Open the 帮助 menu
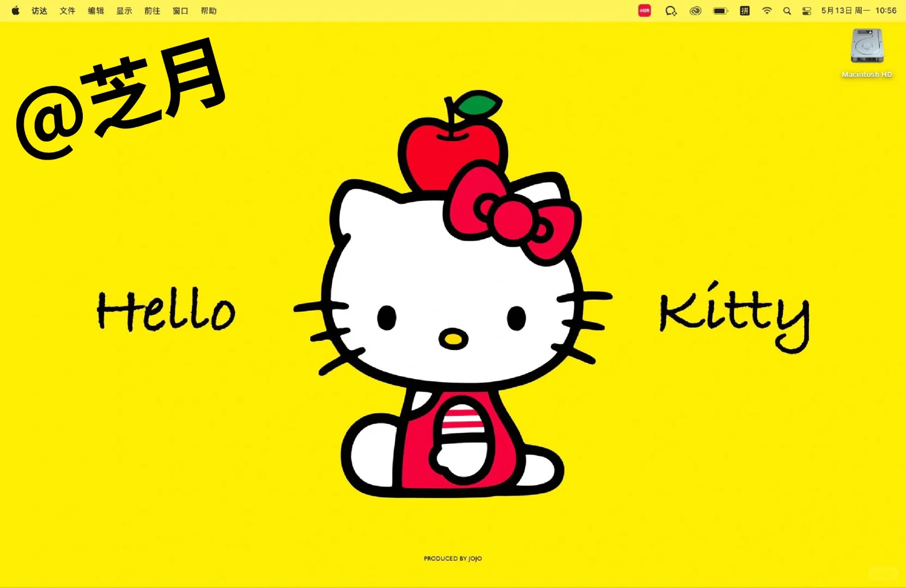Image resolution: width=906 pixels, height=588 pixels. tap(209, 11)
